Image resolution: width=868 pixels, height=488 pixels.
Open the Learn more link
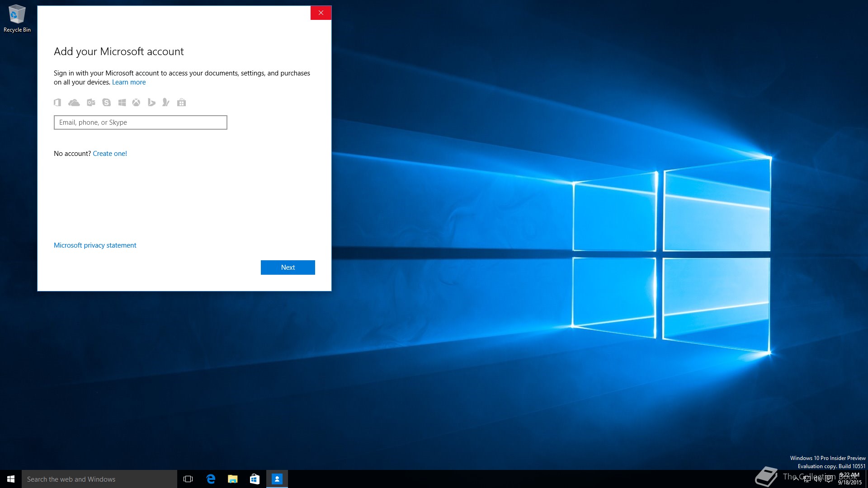coord(129,82)
